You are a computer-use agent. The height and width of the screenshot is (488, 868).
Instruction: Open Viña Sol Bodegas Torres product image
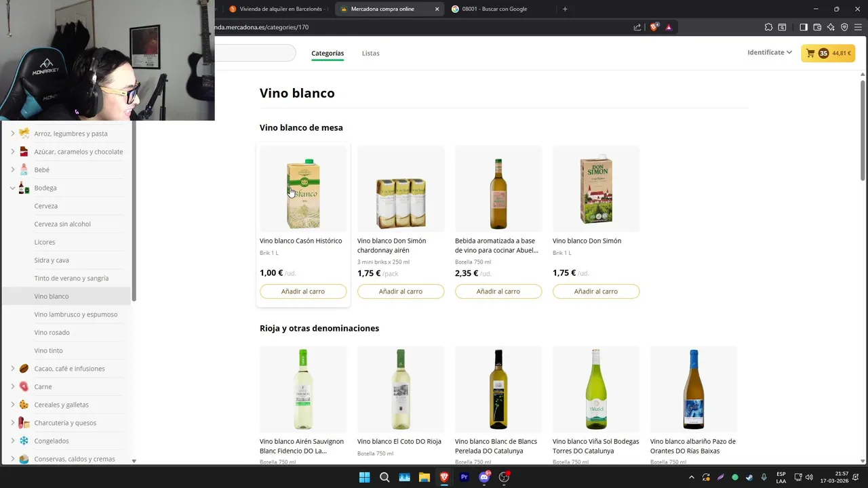tap(596, 389)
